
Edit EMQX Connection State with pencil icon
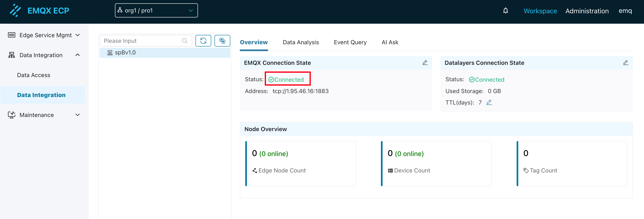(425, 63)
